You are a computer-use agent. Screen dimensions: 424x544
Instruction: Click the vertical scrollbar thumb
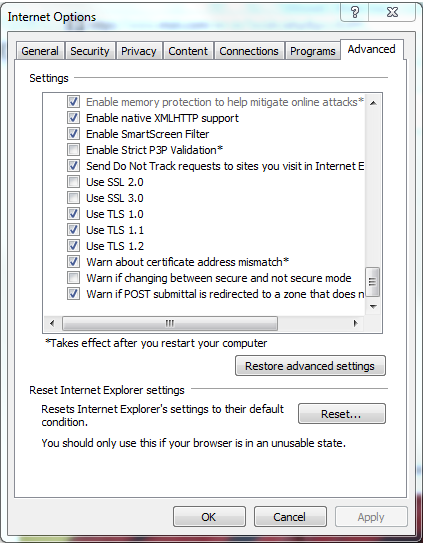[373, 282]
